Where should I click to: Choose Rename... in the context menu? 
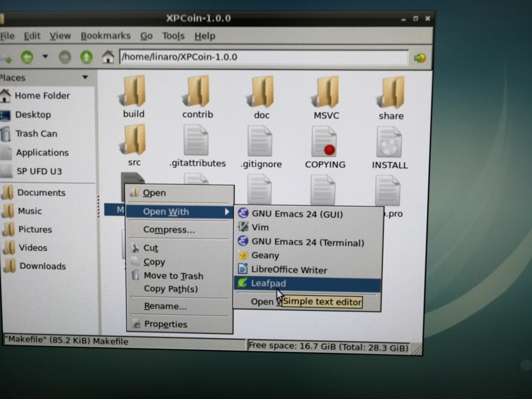coord(179,307)
